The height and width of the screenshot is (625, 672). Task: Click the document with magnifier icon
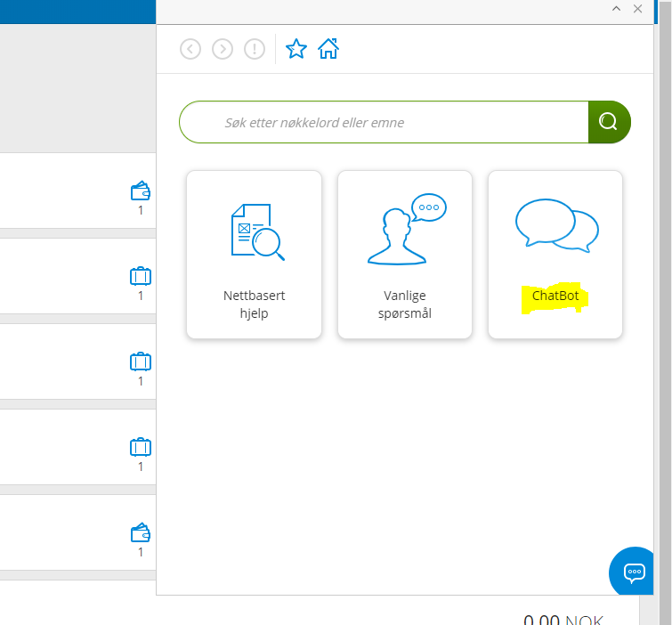[x=257, y=231]
